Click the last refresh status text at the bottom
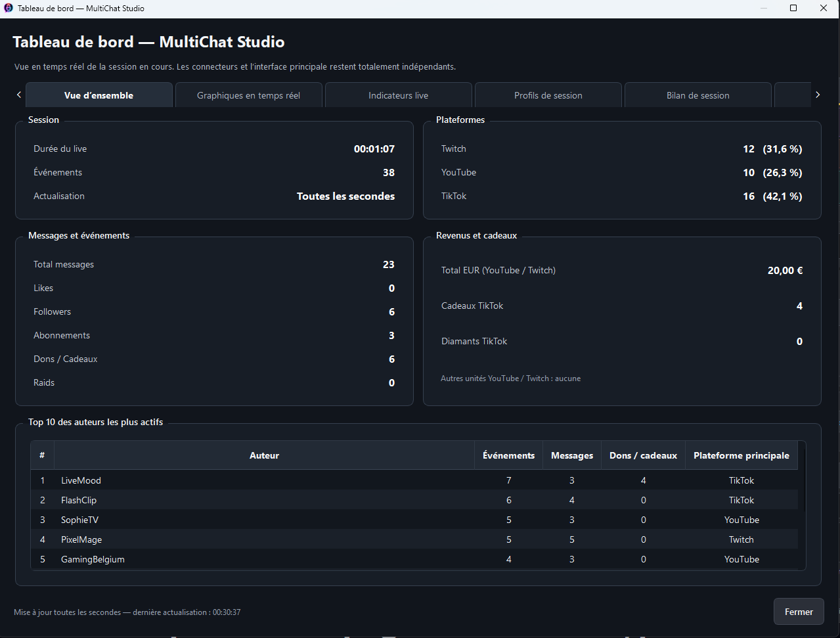840x638 pixels. pyautogui.click(x=127, y=612)
